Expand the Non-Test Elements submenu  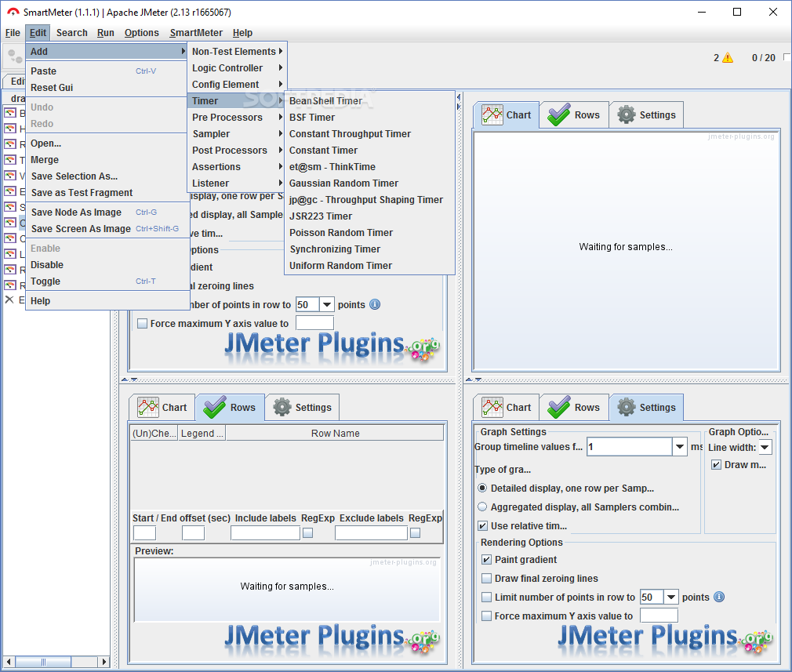coord(237,52)
